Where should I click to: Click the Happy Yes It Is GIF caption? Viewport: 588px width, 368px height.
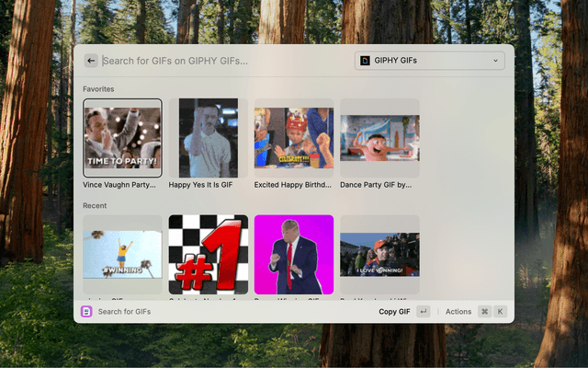click(x=200, y=185)
